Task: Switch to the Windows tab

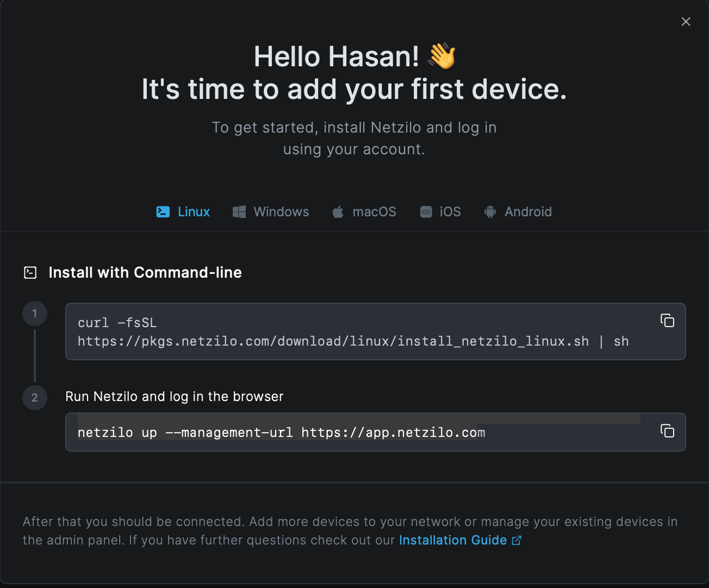Action: coord(271,212)
